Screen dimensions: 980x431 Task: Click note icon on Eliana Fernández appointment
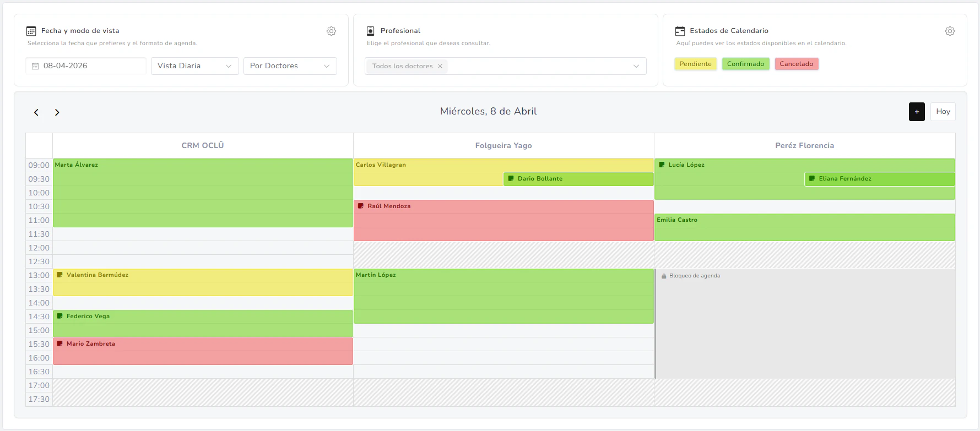tap(812, 178)
